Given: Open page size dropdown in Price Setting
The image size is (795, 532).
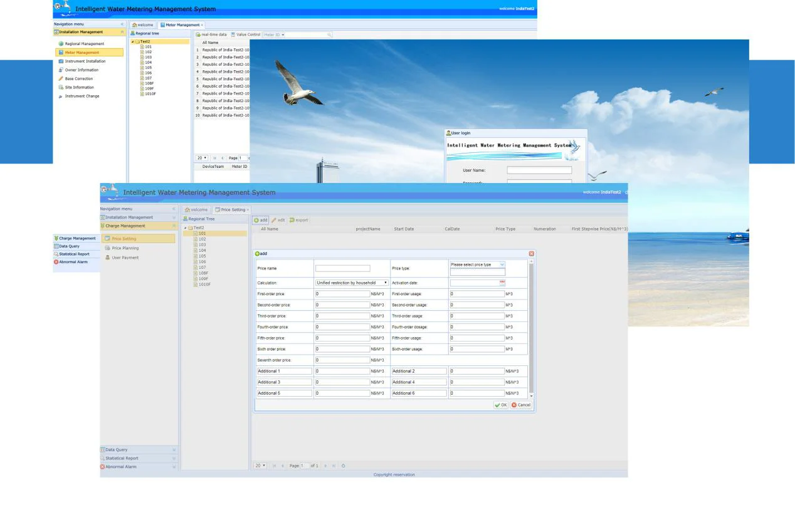Looking at the screenshot, I should pyautogui.click(x=260, y=466).
